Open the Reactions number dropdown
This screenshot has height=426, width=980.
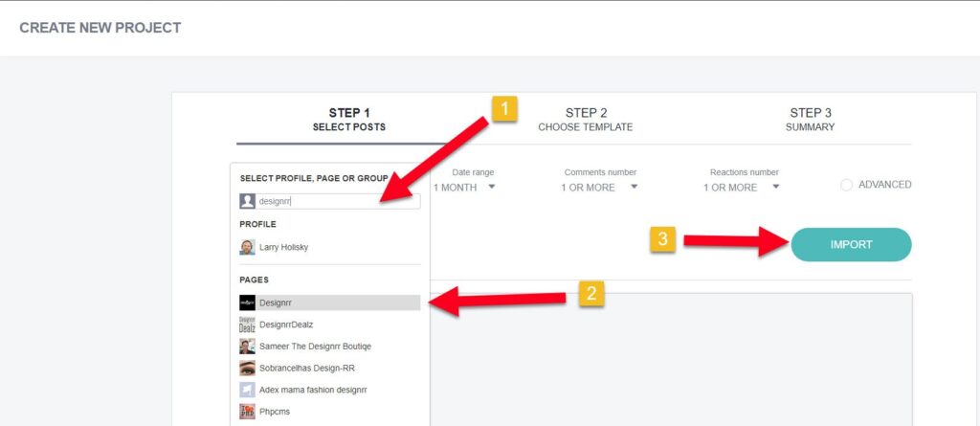coord(743,188)
